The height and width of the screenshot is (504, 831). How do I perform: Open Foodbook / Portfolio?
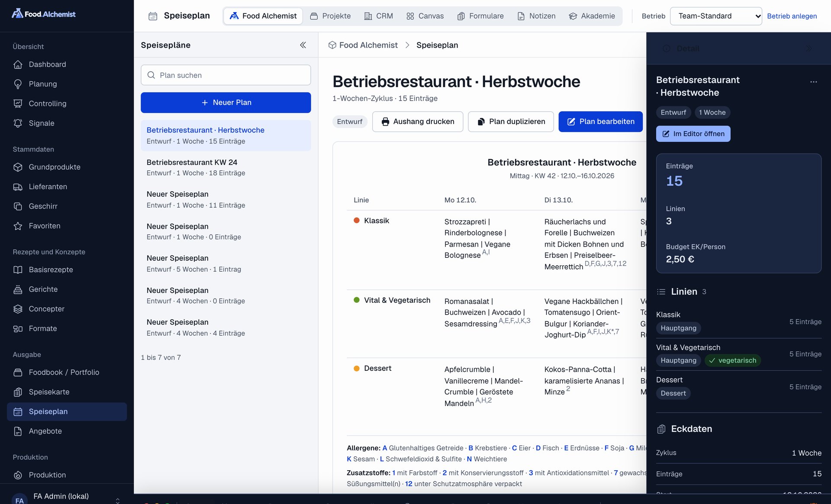click(67, 372)
